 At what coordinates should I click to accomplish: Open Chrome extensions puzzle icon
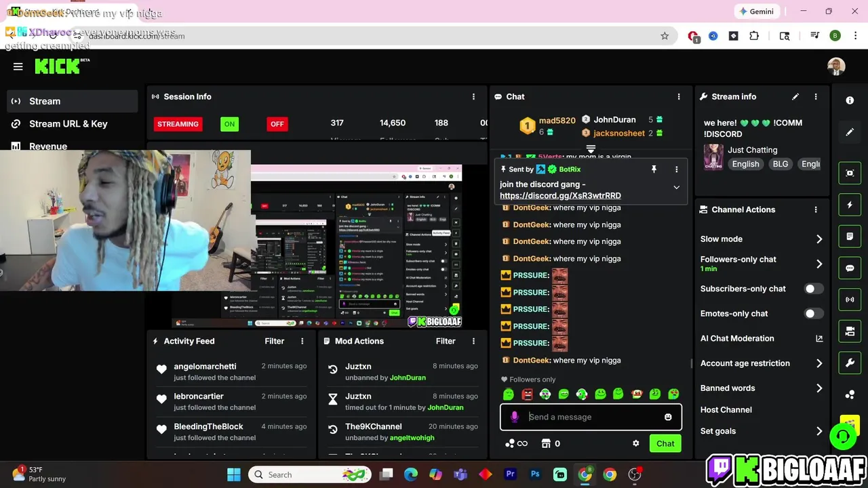pos(754,36)
